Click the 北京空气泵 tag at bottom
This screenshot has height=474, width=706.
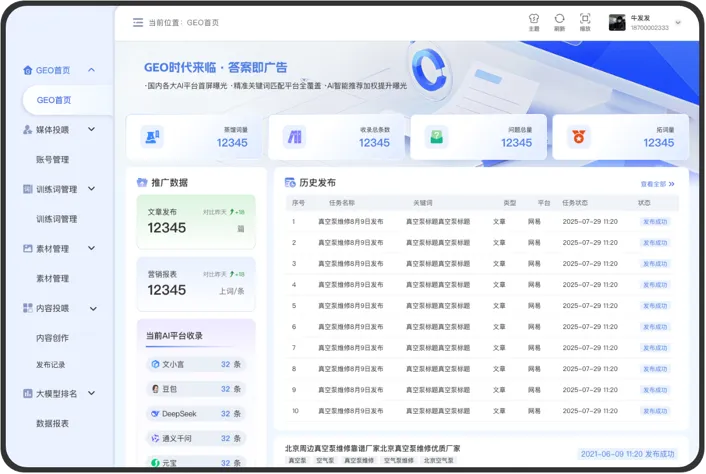tap(439, 460)
